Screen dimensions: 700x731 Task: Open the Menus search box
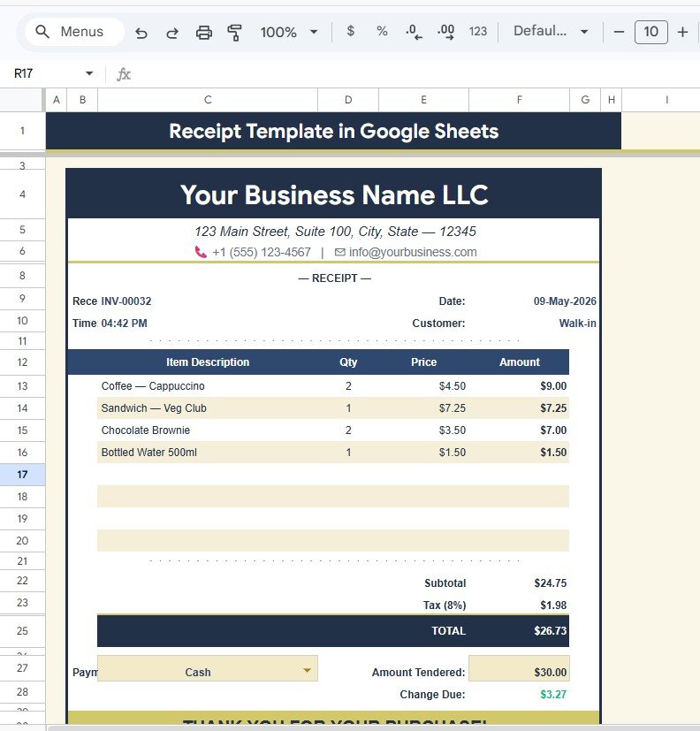74,32
